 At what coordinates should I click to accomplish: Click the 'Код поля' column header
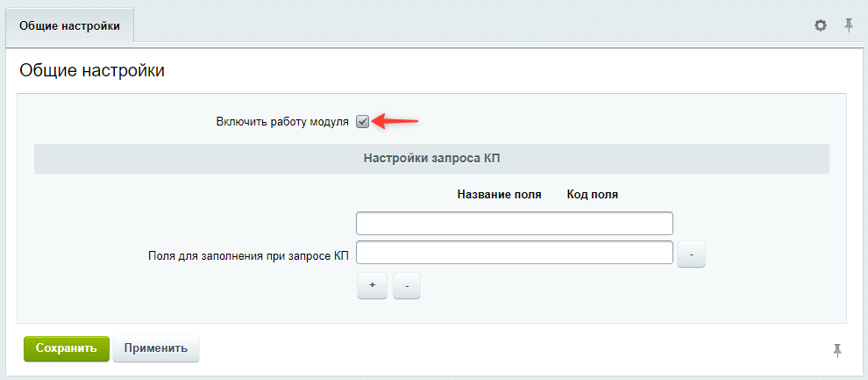click(x=593, y=195)
